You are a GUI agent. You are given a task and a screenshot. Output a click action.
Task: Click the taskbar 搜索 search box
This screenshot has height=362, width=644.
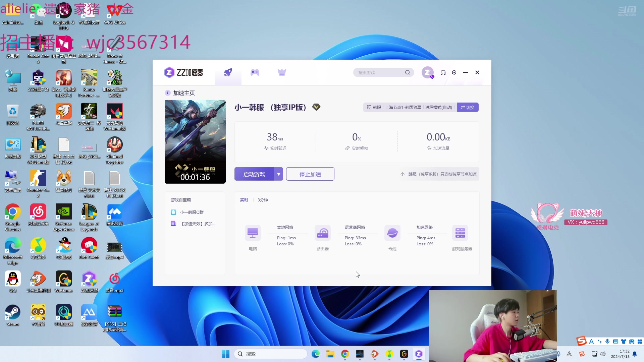tap(271, 354)
